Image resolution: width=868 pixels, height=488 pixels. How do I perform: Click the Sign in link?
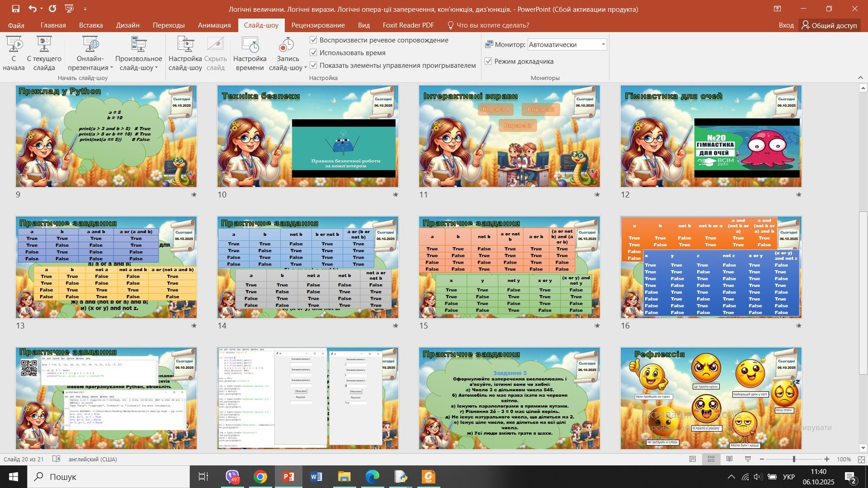click(786, 25)
